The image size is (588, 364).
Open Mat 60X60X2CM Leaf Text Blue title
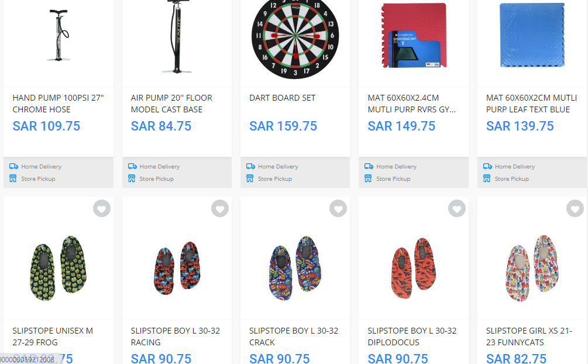[531, 104]
